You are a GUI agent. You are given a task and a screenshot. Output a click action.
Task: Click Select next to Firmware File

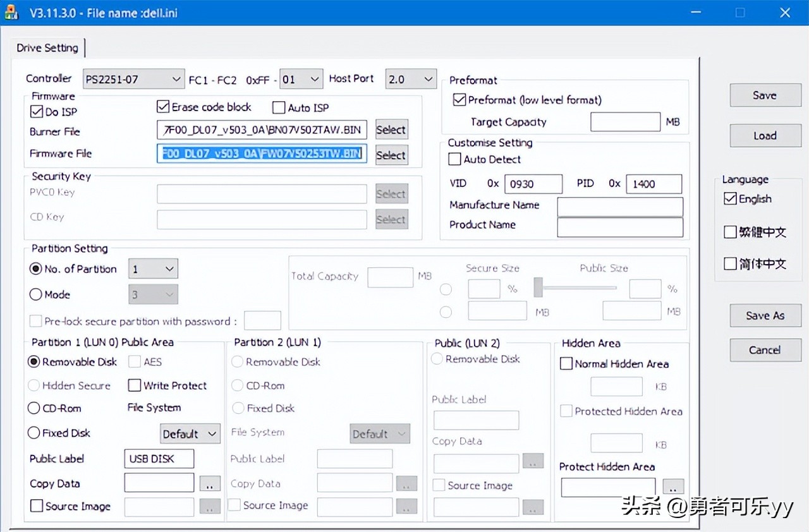[391, 155]
